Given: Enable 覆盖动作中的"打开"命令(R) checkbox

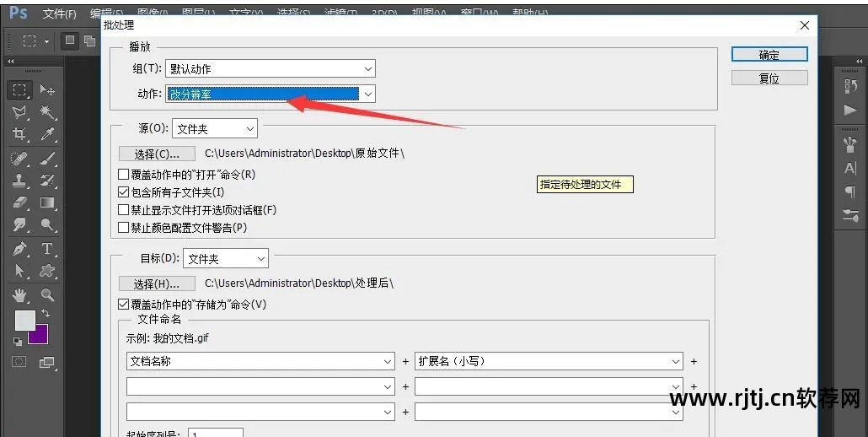Looking at the screenshot, I should click(123, 175).
